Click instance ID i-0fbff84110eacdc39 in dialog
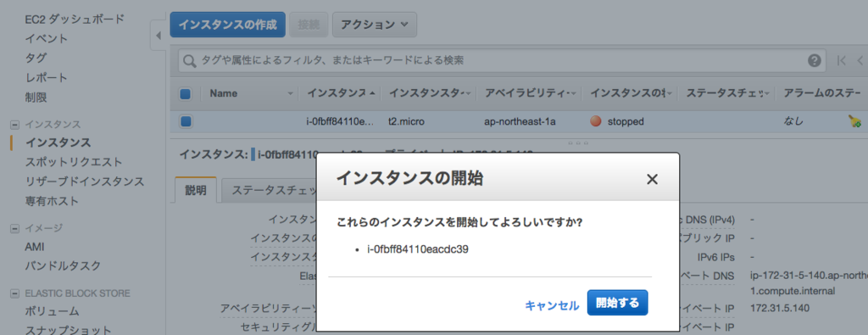The width and height of the screenshot is (868, 335). coord(417,249)
